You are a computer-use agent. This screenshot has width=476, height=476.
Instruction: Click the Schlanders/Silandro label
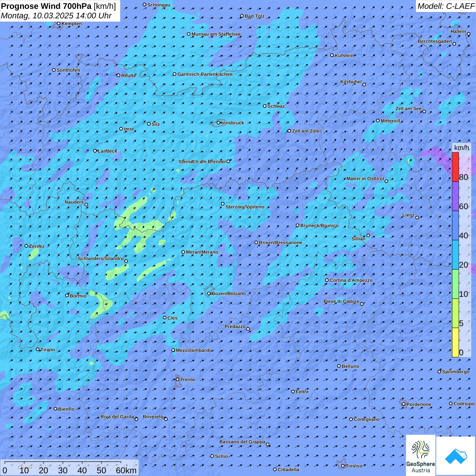tap(101, 258)
